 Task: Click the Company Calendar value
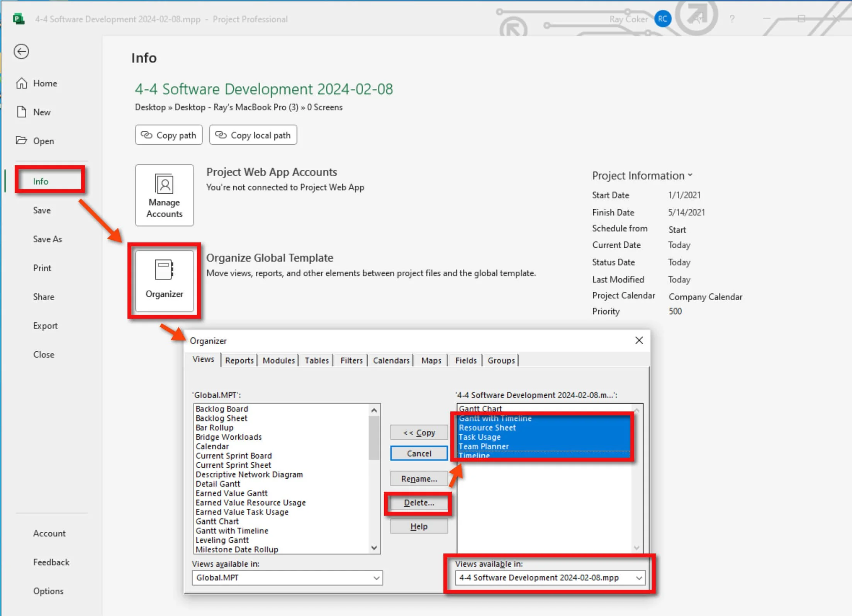tap(705, 297)
